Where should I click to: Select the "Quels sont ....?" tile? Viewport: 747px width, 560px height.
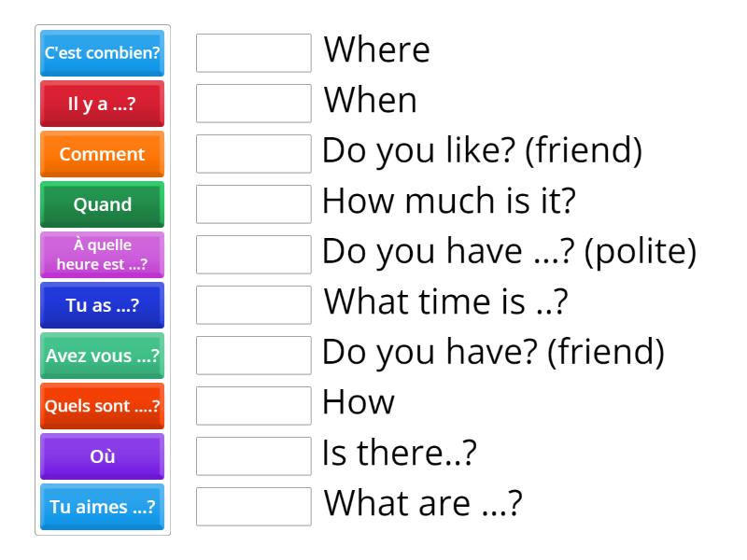pos(102,406)
